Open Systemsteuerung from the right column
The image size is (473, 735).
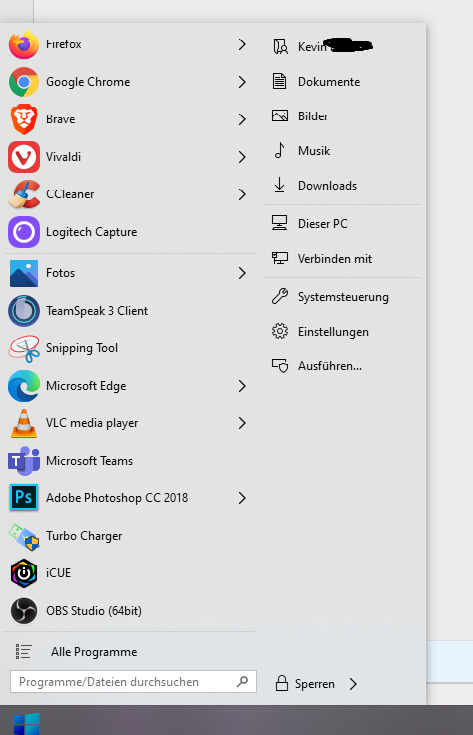click(342, 297)
